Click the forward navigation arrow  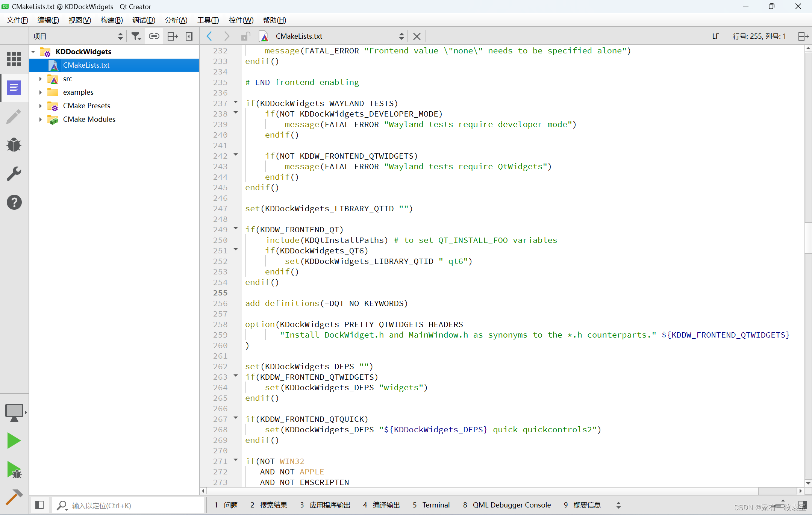[x=226, y=36]
